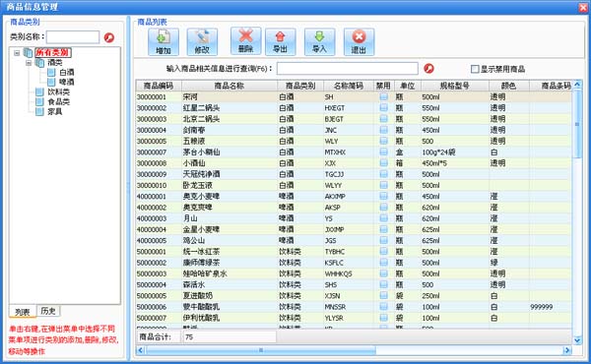Click the 规格型号 column header
Image resolution: width=591 pixels, height=364 pixels.
tap(455, 86)
